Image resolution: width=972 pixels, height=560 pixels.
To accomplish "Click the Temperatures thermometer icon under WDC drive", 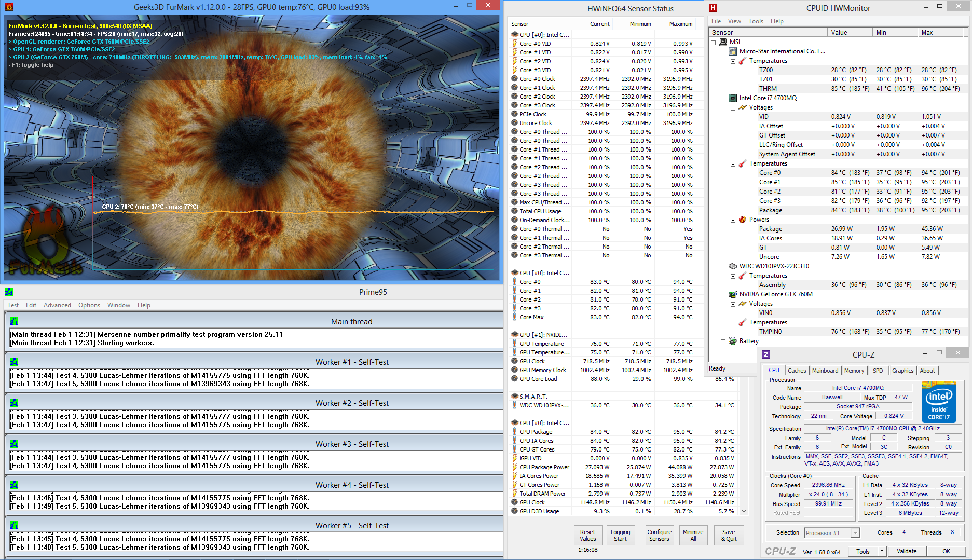I will pyautogui.click(x=743, y=276).
